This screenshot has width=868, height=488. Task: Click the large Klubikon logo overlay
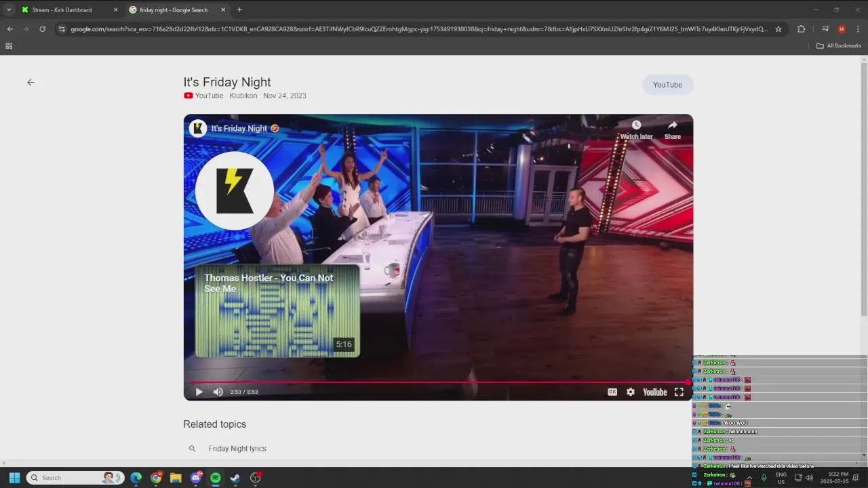pyautogui.click(x=235, y=190)
